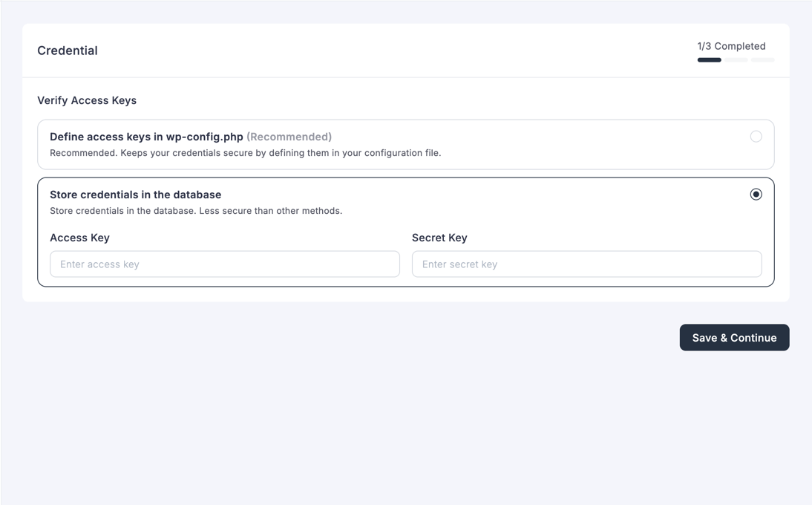Click the Credential heading

(67, 50)
